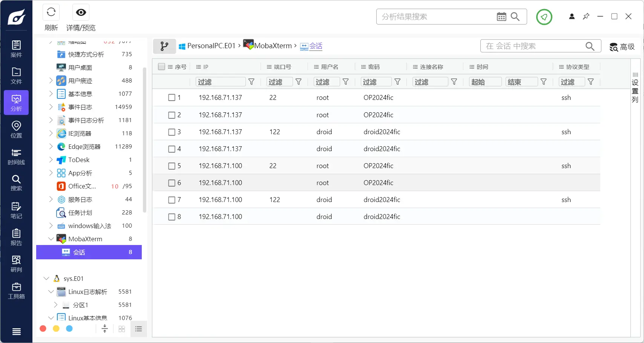644x343 pixels.
Task: Expand the IE浏览器 tree node
Action: coord(51,133)
